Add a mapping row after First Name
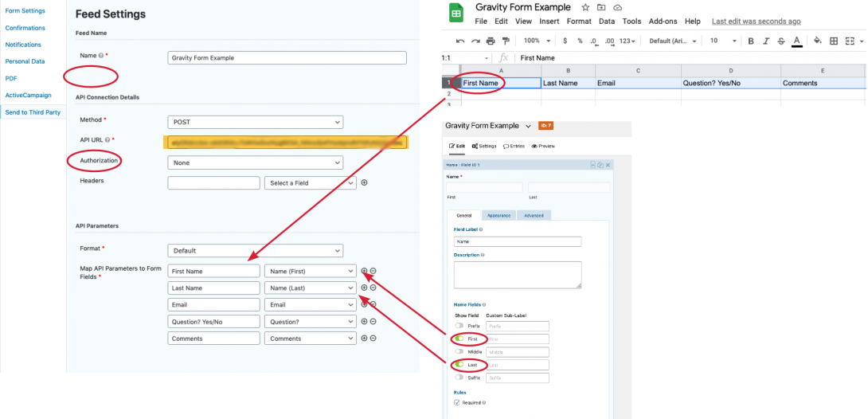868x419 pixels. click(x=364, y=271)
